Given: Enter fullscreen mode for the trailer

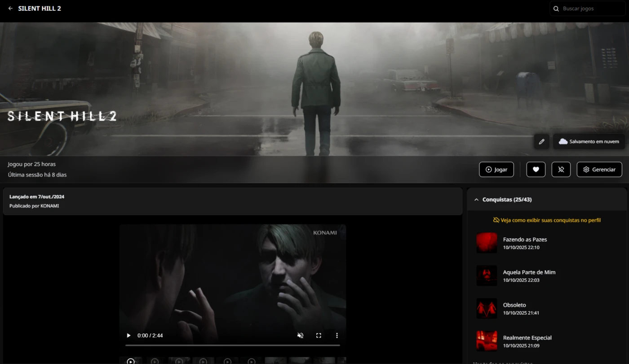Looking at the screenshot, I should pyautogui.click(x=319, y=335).
